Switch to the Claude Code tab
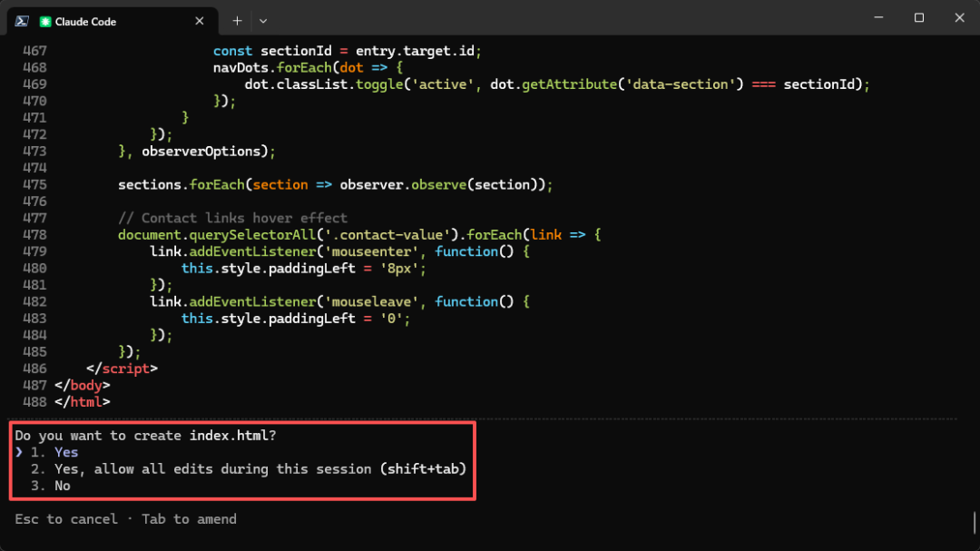980x551 pixels. point(113,21)
